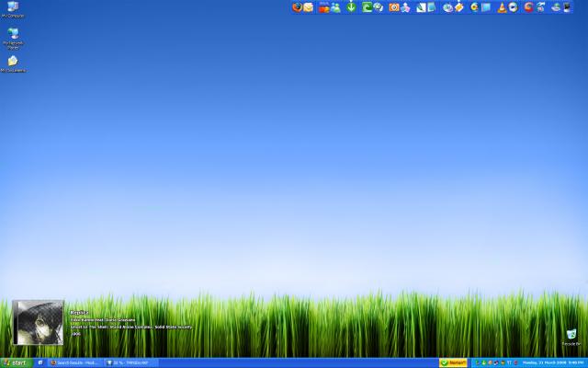Open My Documents desktop folder
This screenshot has height=368, width=588.
click(13, 63)
